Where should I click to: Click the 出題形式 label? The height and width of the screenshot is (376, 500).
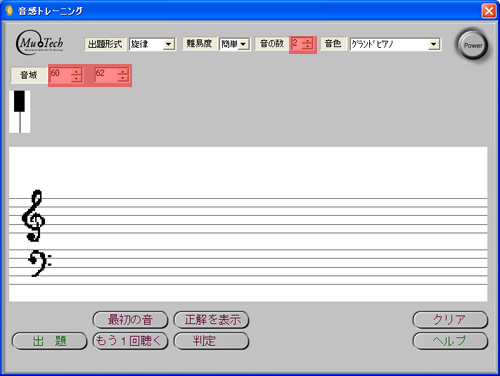tap(105, 44)
